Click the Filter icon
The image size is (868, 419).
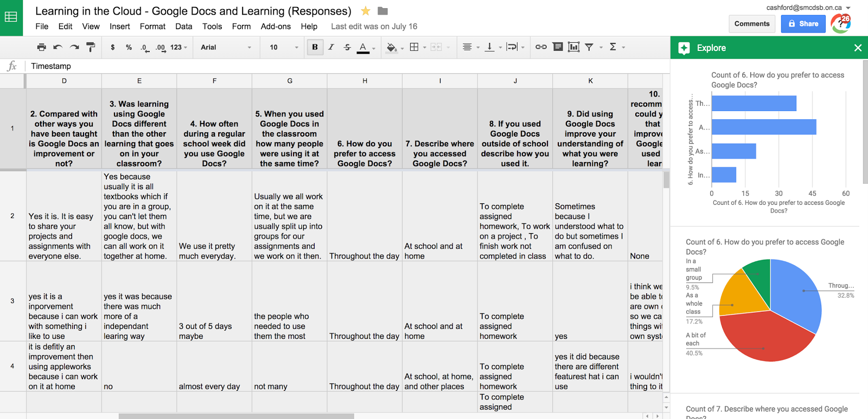click(x=589, y=47)
